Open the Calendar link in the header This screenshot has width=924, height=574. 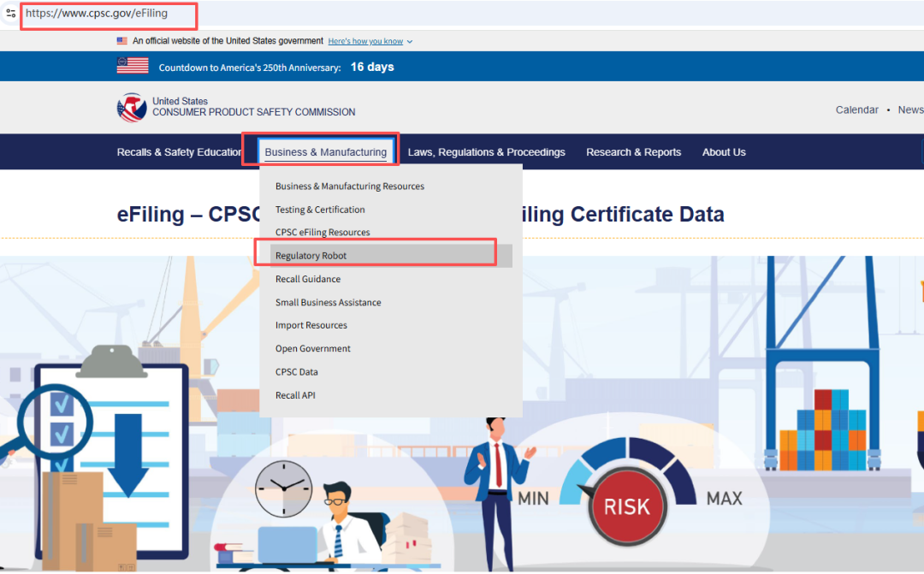(x=856, y=109)
